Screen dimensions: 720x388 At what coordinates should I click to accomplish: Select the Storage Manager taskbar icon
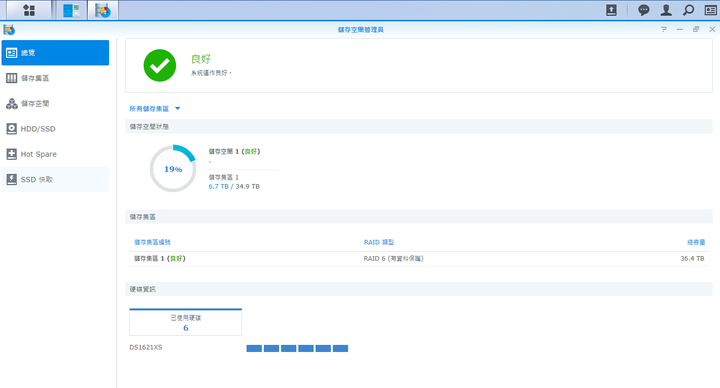[x=103, y=10]
